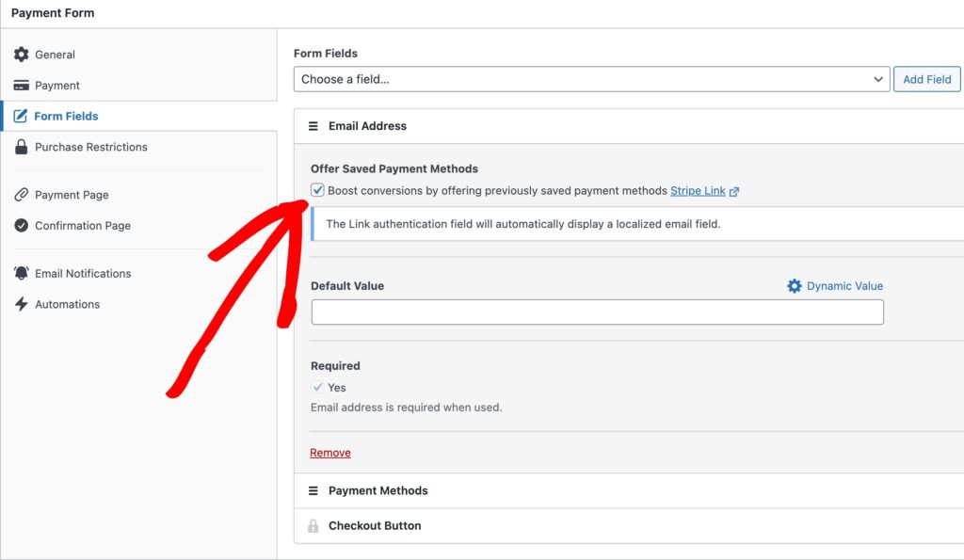Click the General gear icon
The image size is (964, 560).
[x=21, y=55]
